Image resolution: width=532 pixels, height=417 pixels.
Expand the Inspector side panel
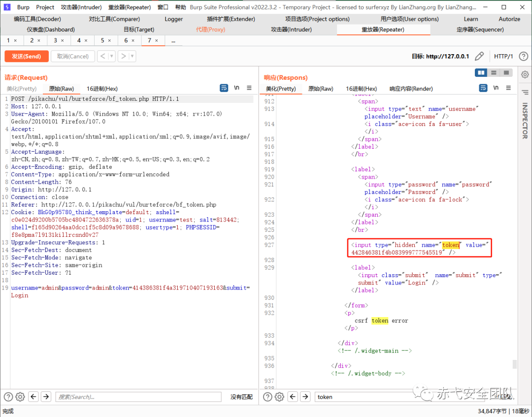coord(525,121)
